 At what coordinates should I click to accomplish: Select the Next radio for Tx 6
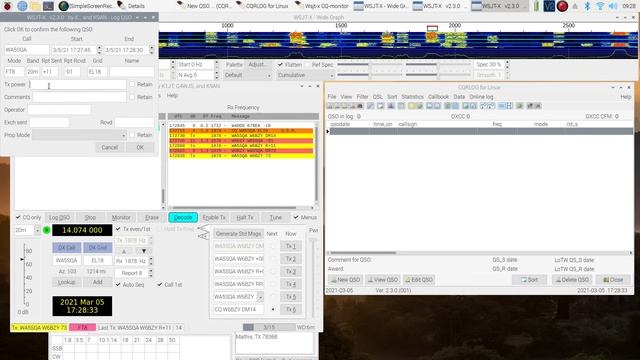pyautogui.click(x=273, y=309)
